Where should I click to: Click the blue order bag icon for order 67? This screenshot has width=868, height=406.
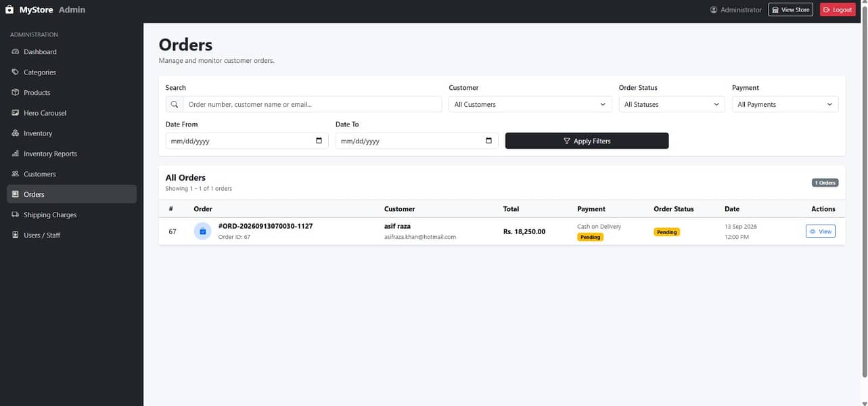202,231
